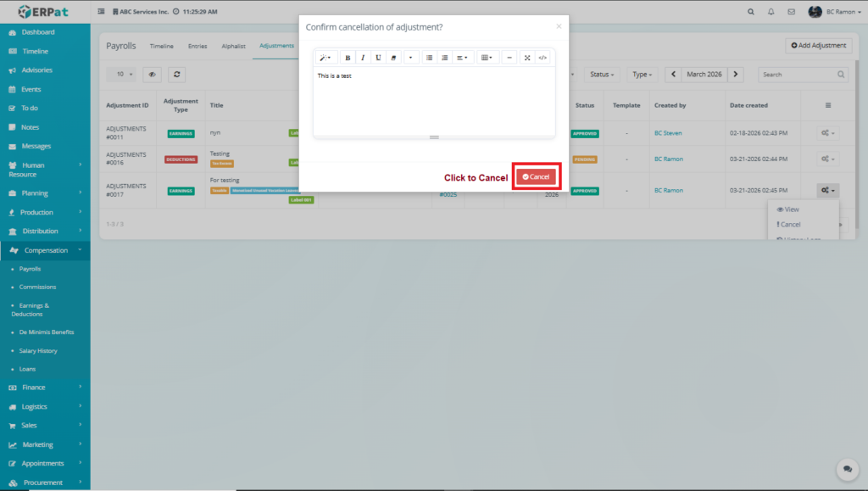This screenshot has height=491, width=868.
Task: Go to the previous month arrow
Action: point(673,74)
